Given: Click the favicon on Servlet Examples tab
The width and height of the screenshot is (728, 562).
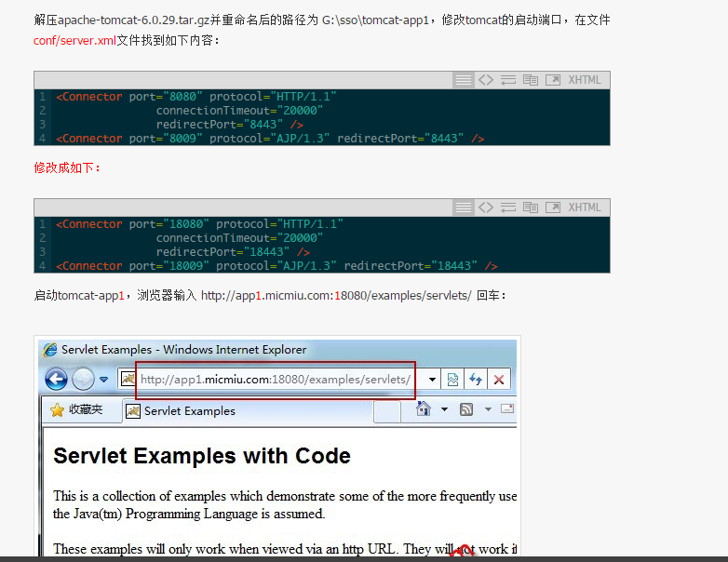Looking at the screenshot, I should pyautogui.click(x=133, y=411).
